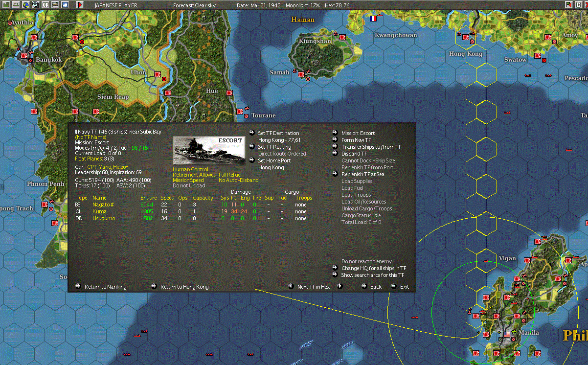Viewport: 588px width, 365px height.
Task: Click the Exit button
Action: 405,287
